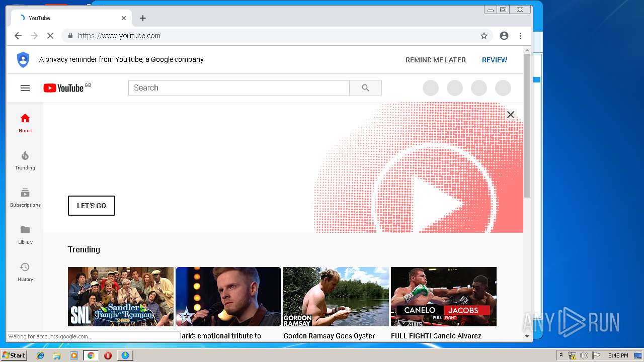Click the 'emotional tribute to' video title
Image resolution: width=644 pixels, height=362 pixels.
coord(220,336)
